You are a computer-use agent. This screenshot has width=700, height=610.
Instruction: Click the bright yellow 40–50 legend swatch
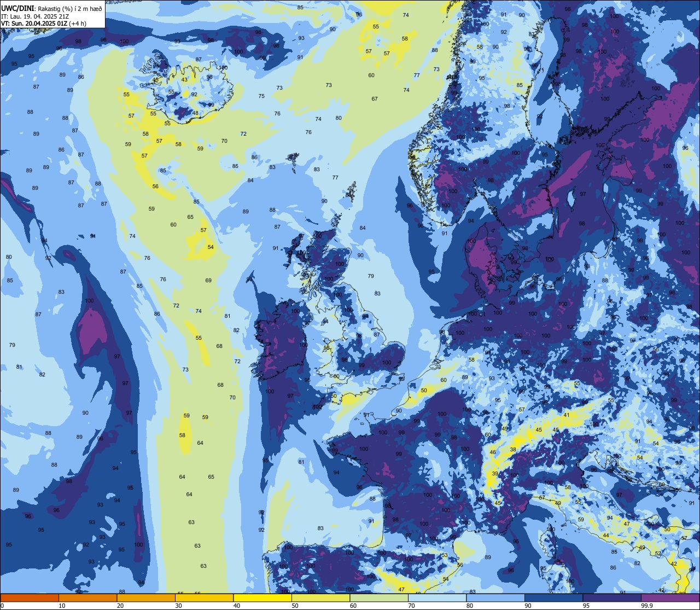[x=262, y=597]
